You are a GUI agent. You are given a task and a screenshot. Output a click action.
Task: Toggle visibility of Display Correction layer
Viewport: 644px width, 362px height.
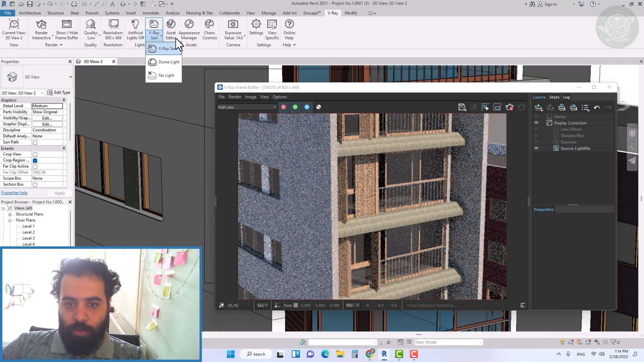tap(536, 123)
